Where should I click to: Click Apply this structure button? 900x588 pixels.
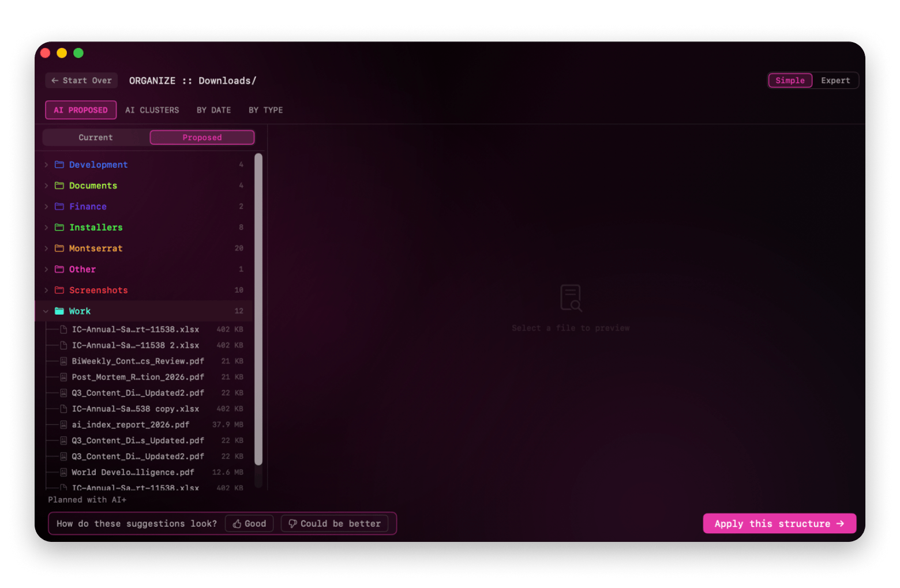(779, 523)
